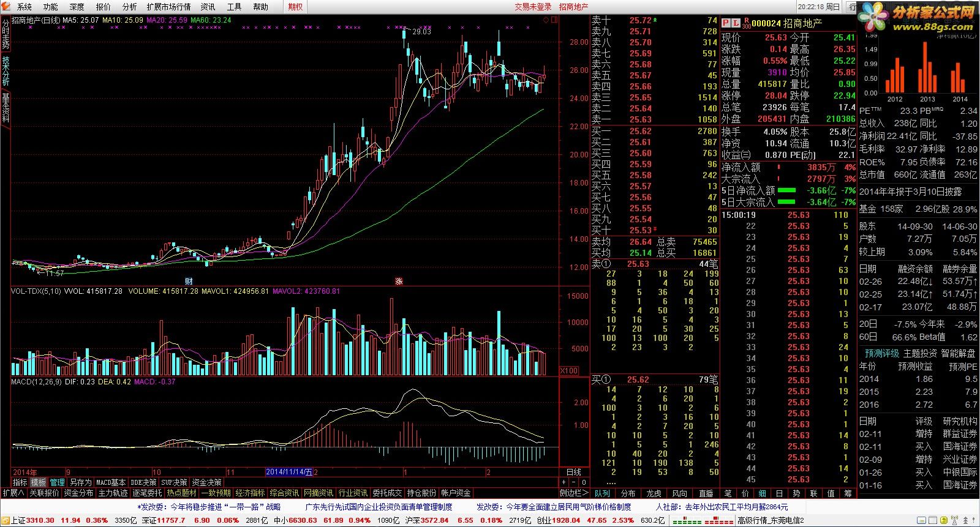Click the 期权 button in menu bar
The image size is (980, 527).
[295, 7]
